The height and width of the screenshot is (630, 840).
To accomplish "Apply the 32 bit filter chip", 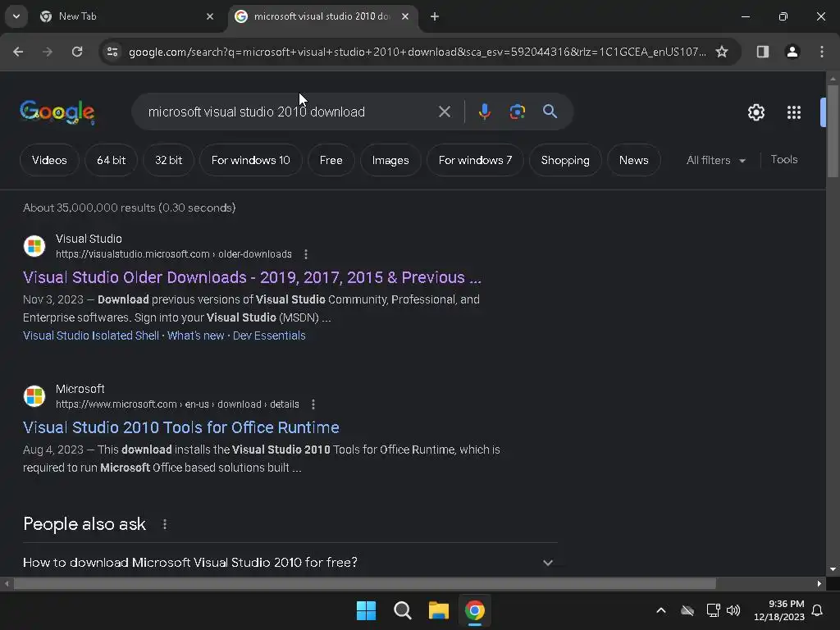I will click(168, 160).
